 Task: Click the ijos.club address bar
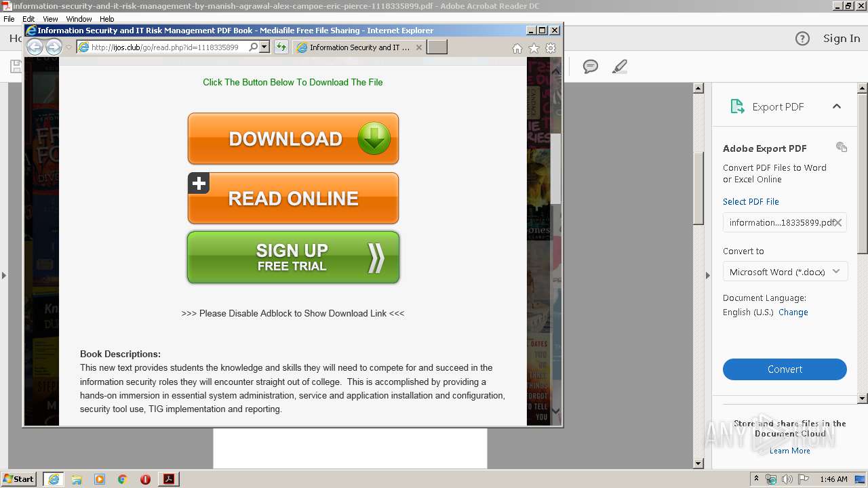point(161,47)
